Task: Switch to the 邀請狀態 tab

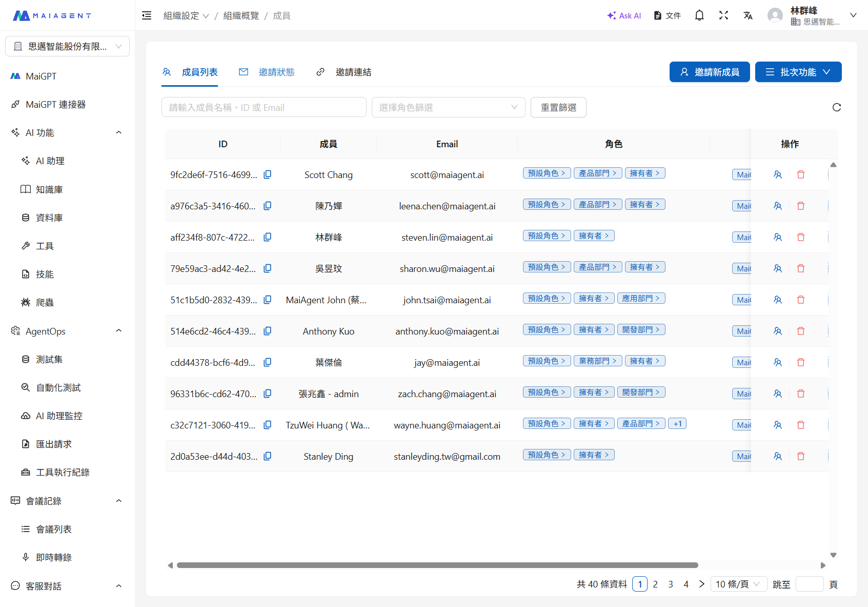Action: point(277,72)
